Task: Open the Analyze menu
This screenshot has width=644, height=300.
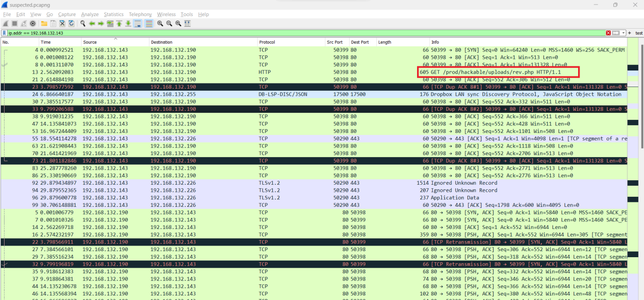Action: 90,15
